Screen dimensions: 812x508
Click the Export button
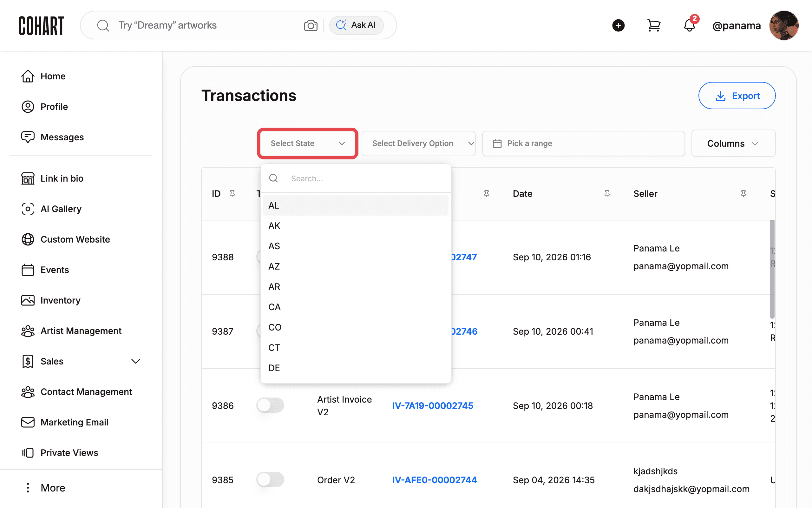737,96
